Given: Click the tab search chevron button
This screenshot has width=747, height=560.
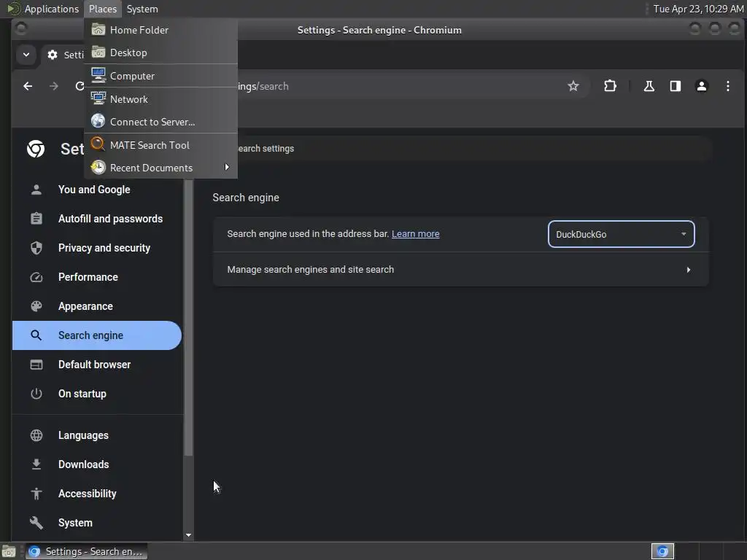Looking at the screenshot, I should click(x=26, y=54).
